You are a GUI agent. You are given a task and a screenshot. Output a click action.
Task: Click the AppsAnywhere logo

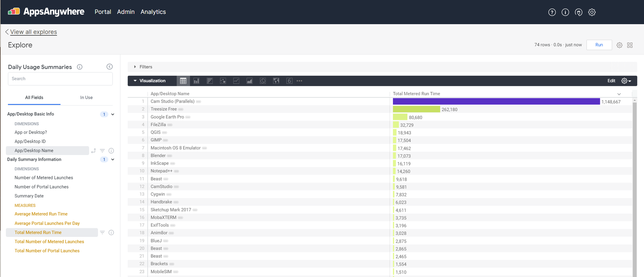pos(46,12)
